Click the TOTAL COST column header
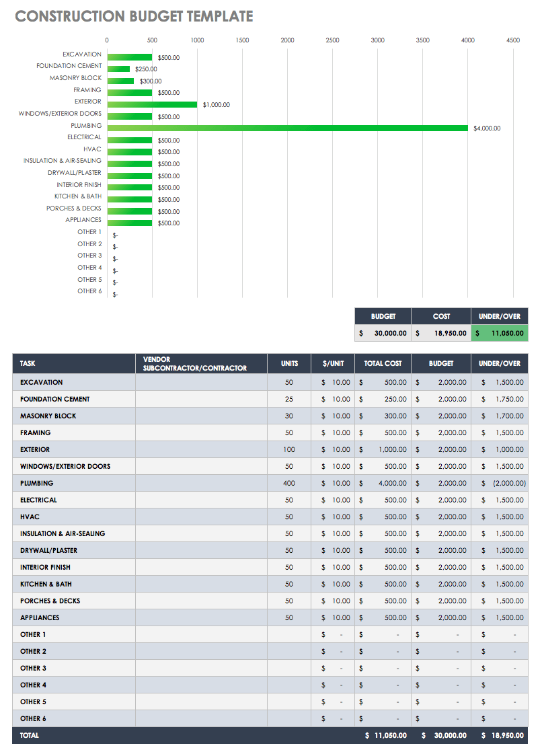The image size is (542, 756). [382, 363]
